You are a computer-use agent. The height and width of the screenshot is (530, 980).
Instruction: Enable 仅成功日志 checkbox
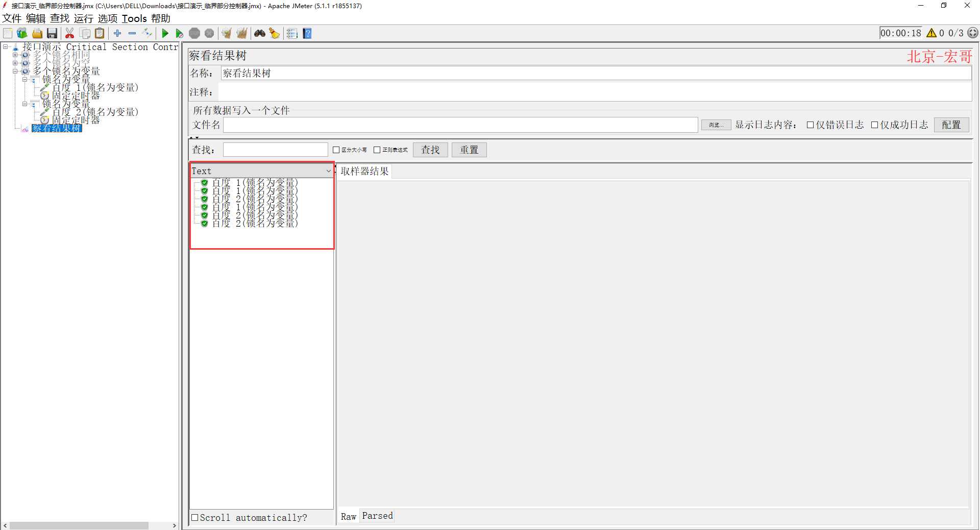(874, 125)
